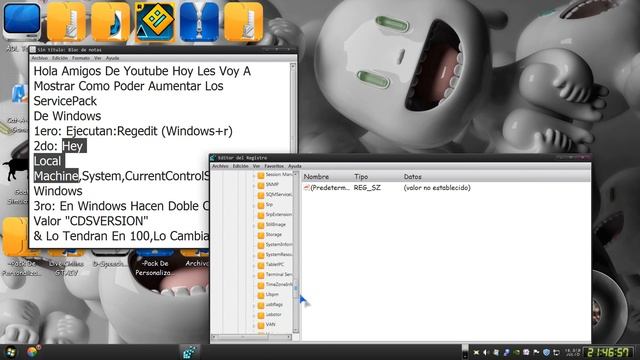Open Archivo menu in Notepad

(40, 58)
